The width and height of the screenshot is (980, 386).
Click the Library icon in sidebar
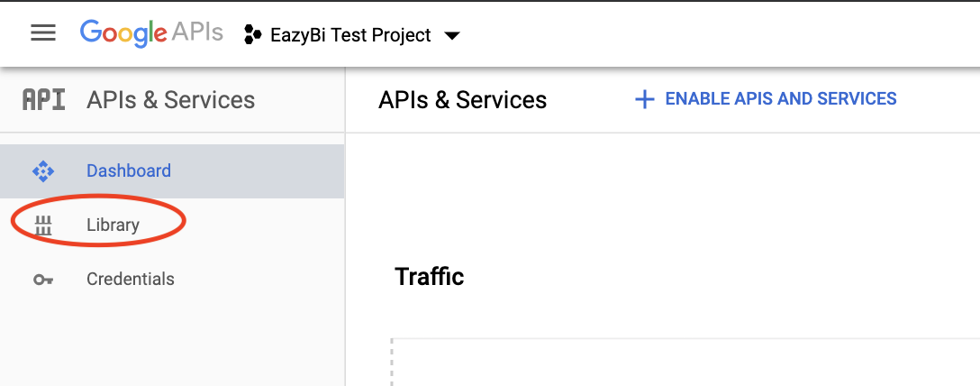tap(43, 225)
